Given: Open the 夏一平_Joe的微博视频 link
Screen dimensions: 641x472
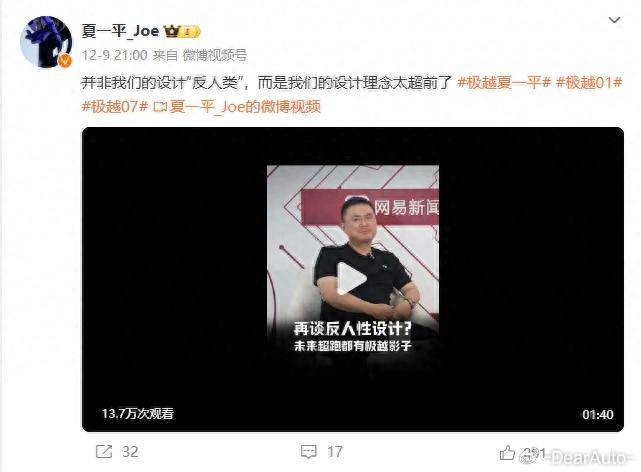Looking at the screenshot, I should pyautogui.click(x=245, y=107).
